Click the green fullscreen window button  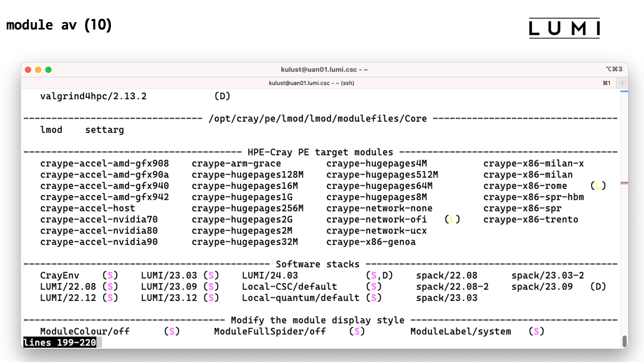(x=48, y=70)
